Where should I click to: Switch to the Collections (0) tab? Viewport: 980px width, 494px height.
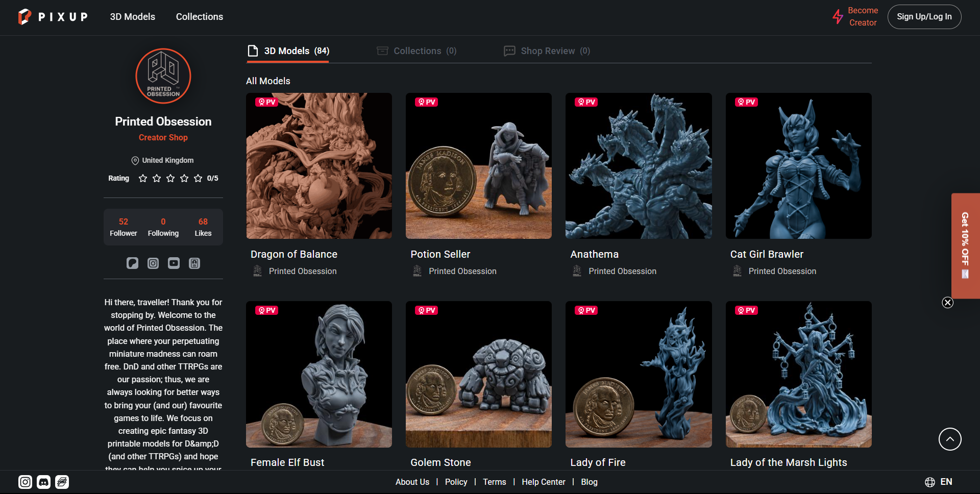(417, 51)
